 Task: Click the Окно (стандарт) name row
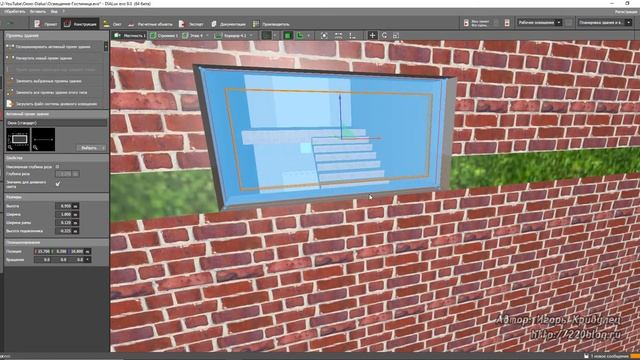[x=56, y=122]
